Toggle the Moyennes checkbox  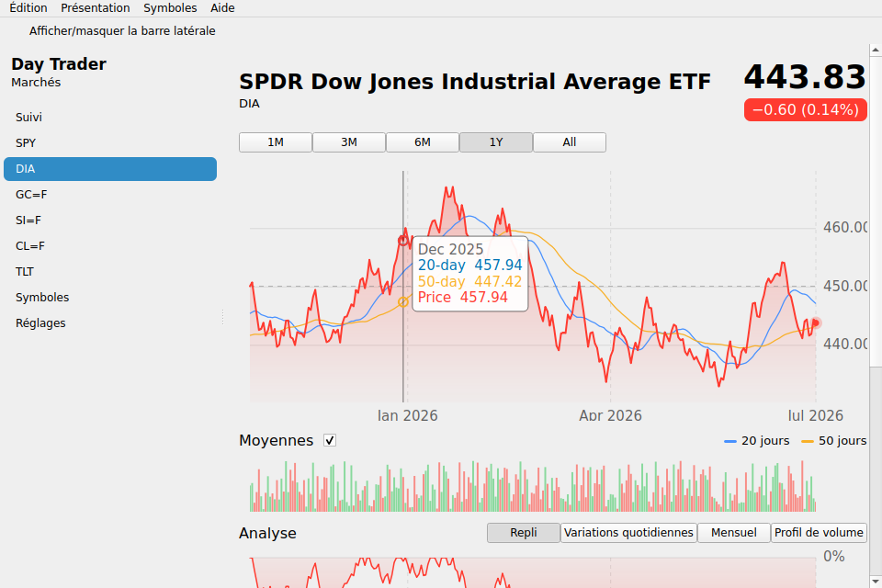(330, 441)
